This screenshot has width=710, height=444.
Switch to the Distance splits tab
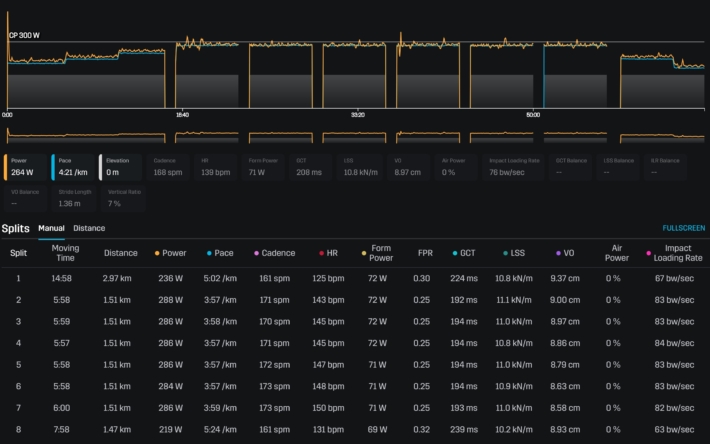(89, 228)
